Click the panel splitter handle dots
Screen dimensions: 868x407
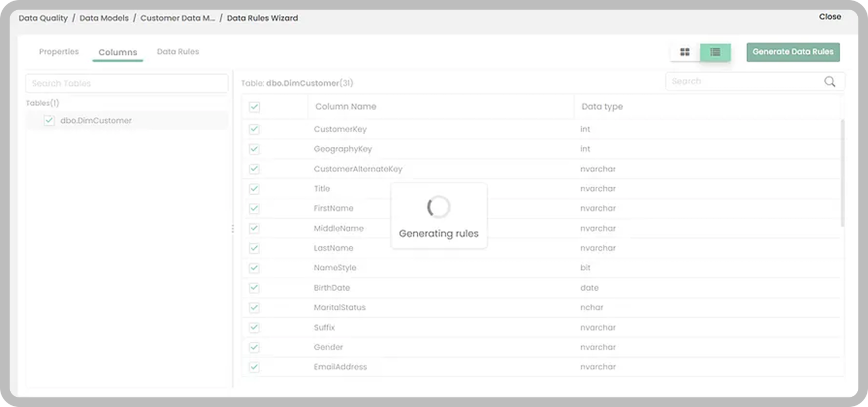(232, 229)
